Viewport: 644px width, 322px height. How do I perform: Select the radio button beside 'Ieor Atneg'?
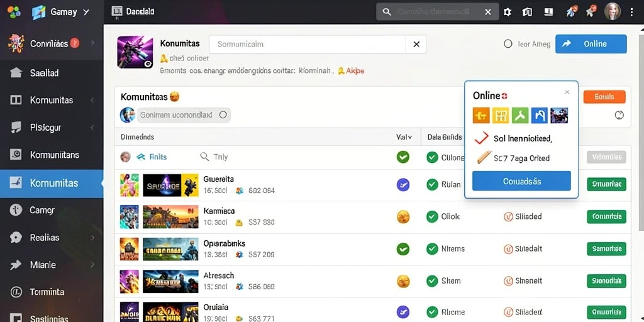(x=508, y=44)
